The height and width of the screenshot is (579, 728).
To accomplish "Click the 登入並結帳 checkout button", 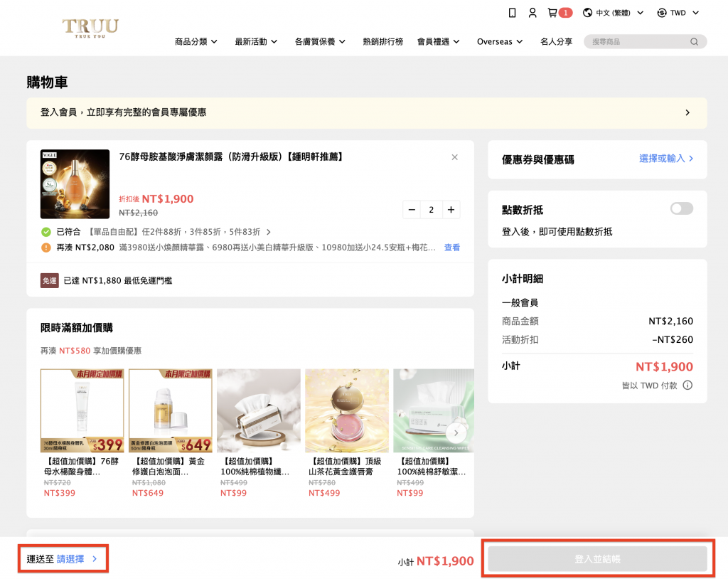I will pyautogui.click(x=597, y=560).
